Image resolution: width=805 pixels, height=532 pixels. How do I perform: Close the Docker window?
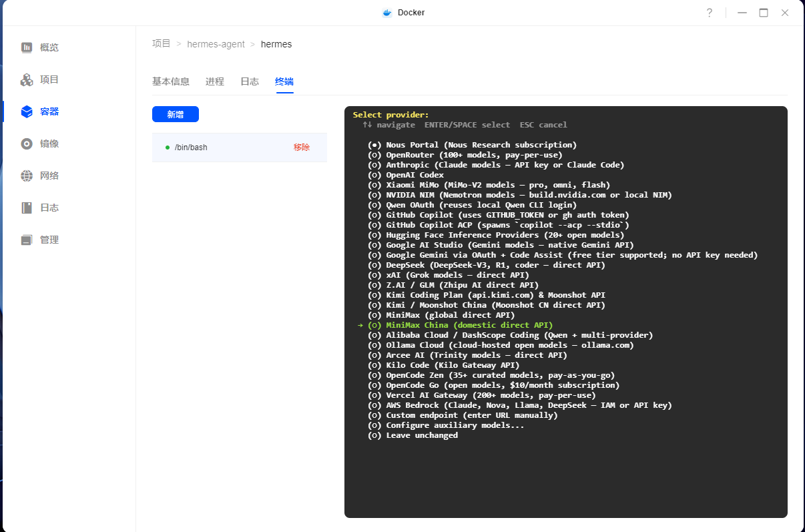coord(786,13)
